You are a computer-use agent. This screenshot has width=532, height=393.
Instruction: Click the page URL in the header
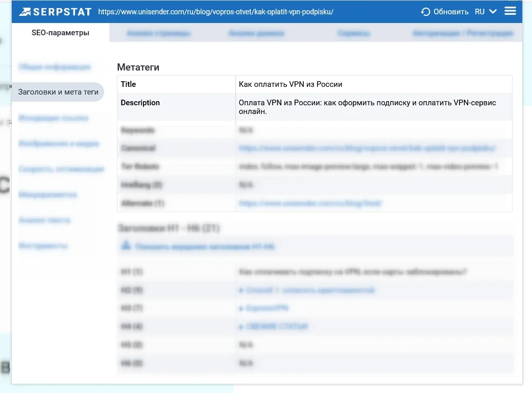click(x=215, y=11)
